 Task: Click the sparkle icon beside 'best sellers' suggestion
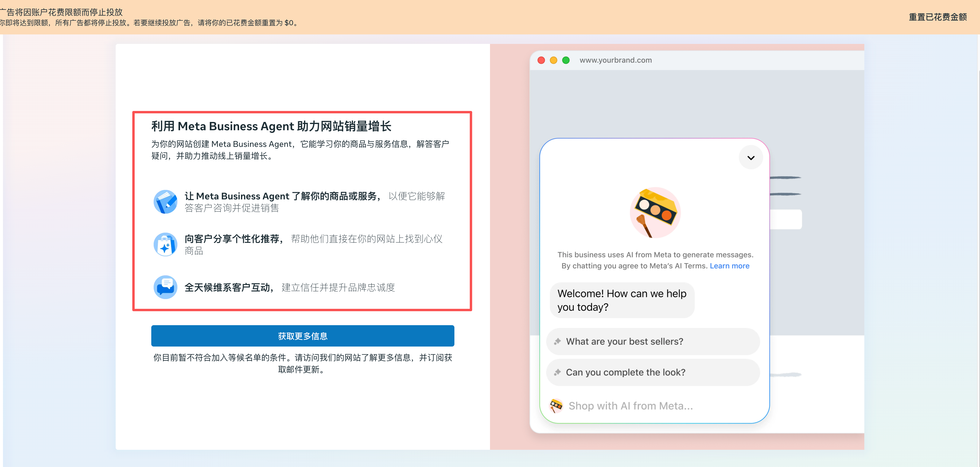pos(557,341)
